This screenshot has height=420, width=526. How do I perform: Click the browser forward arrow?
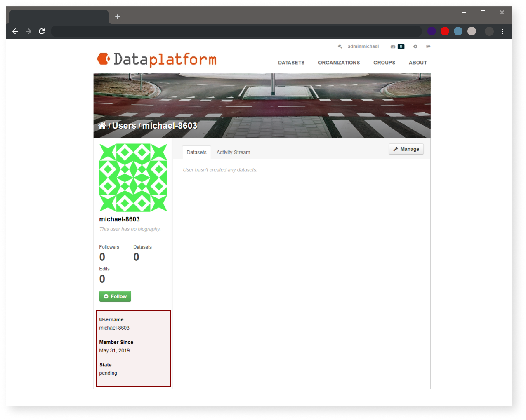[28, 31]
